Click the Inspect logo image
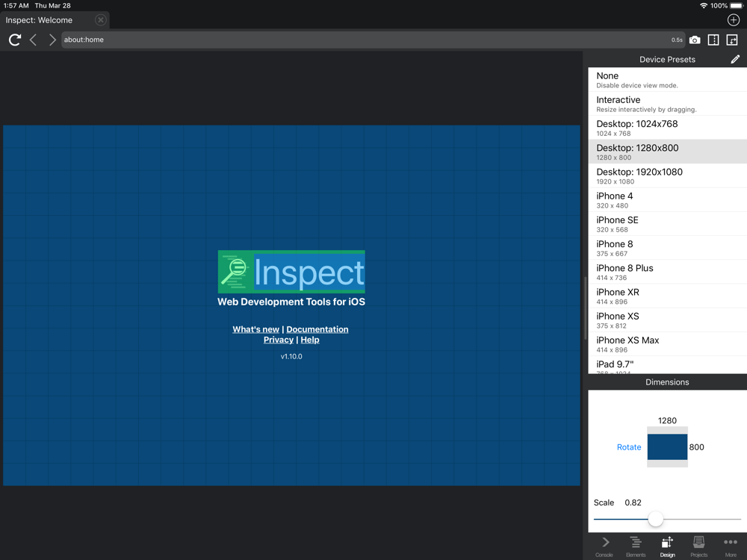This screenshot has width=747, height=560. point(291,272)
